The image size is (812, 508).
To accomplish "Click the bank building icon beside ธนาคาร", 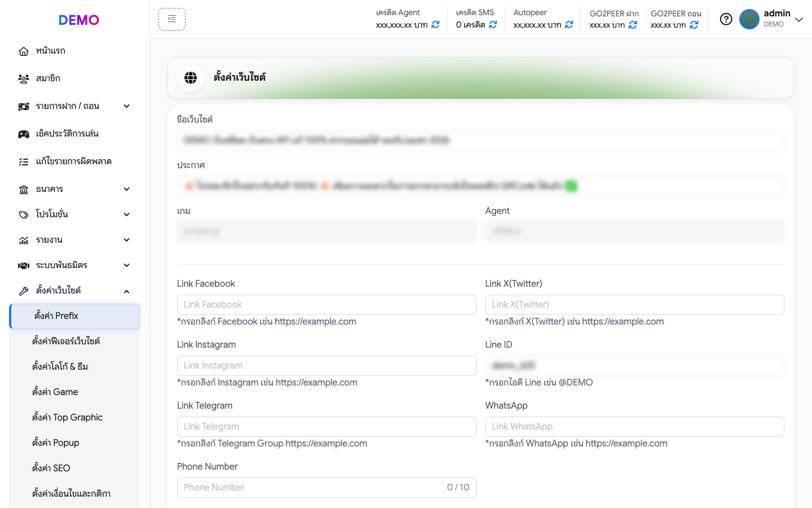I will point(24,190).
